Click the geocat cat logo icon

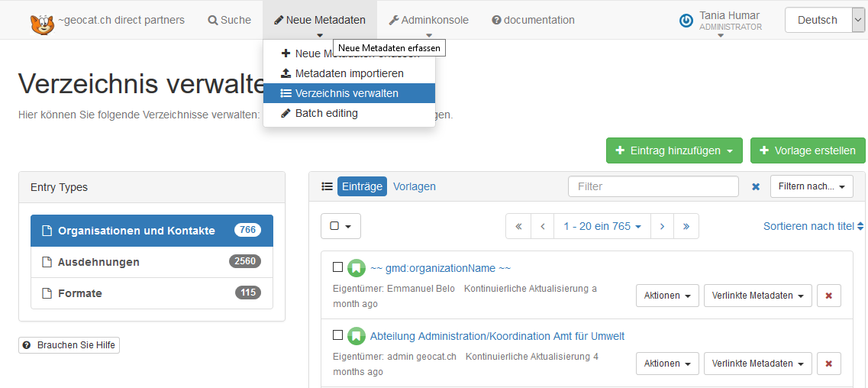42,24
